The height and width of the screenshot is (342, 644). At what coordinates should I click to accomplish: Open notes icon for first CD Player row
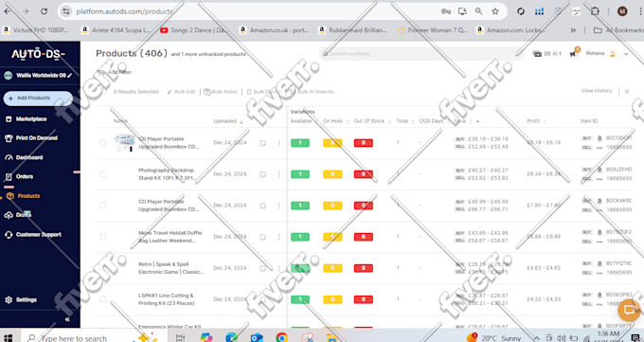point(263,143)
